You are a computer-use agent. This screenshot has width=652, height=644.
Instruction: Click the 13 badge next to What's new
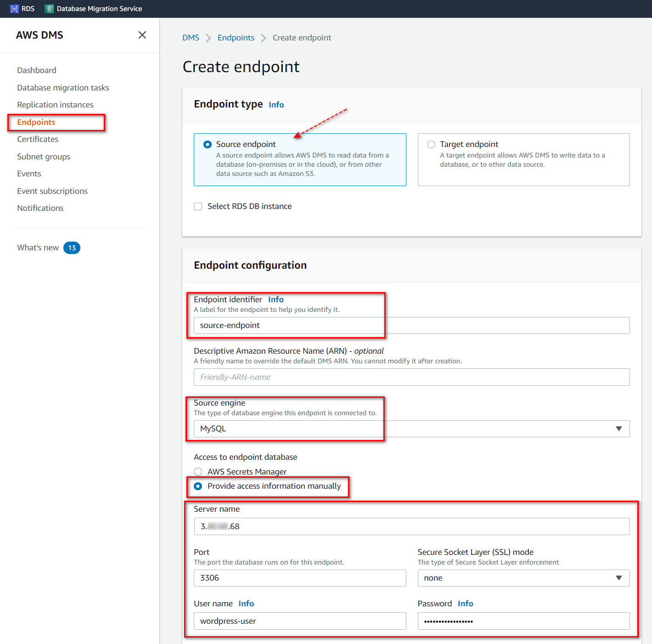pos(72,248)
